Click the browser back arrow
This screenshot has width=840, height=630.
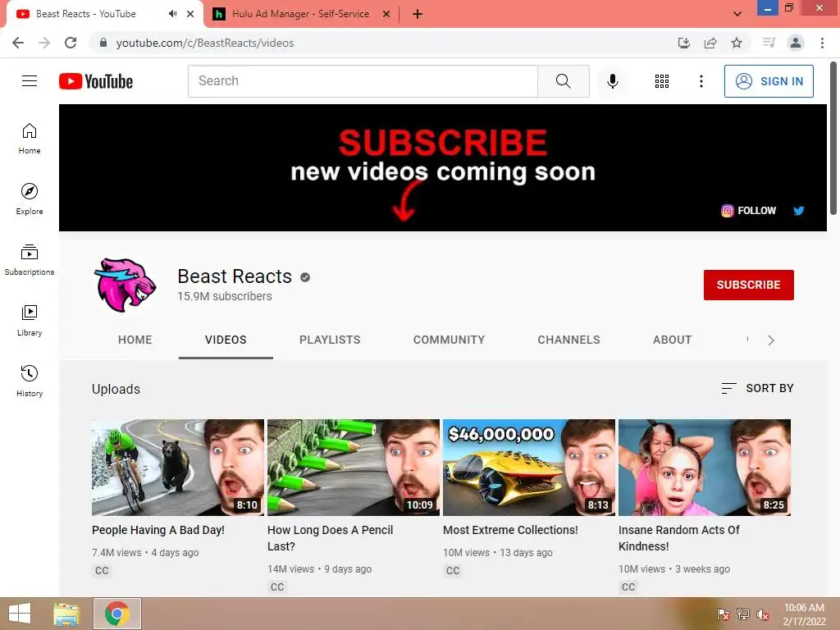pos(18,43)
